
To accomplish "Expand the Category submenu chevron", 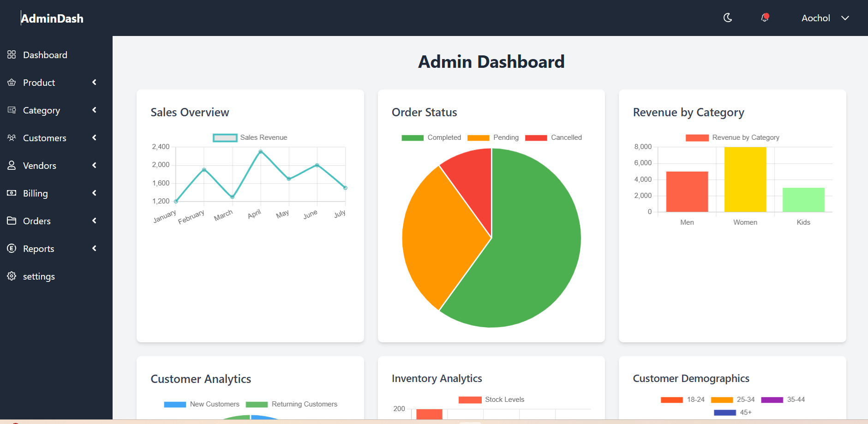I will pyautogui.click(x=95, y=110).
